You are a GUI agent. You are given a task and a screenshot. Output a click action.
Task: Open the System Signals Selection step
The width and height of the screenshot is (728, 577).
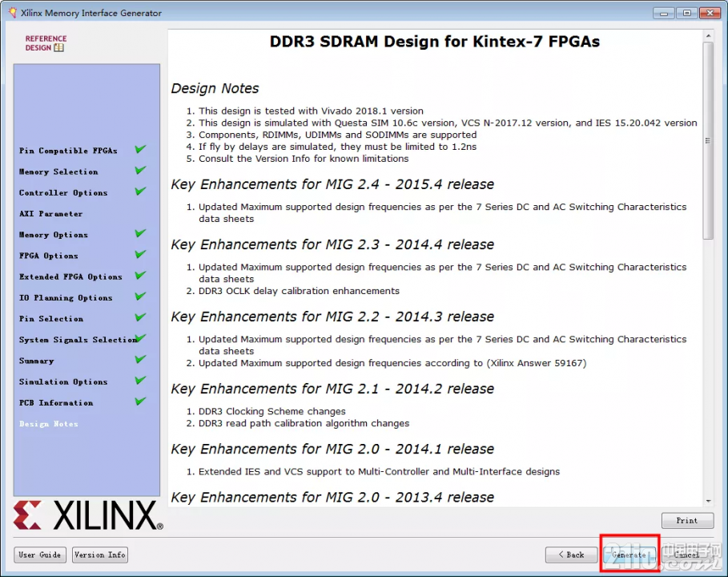(x=78, y=340)
